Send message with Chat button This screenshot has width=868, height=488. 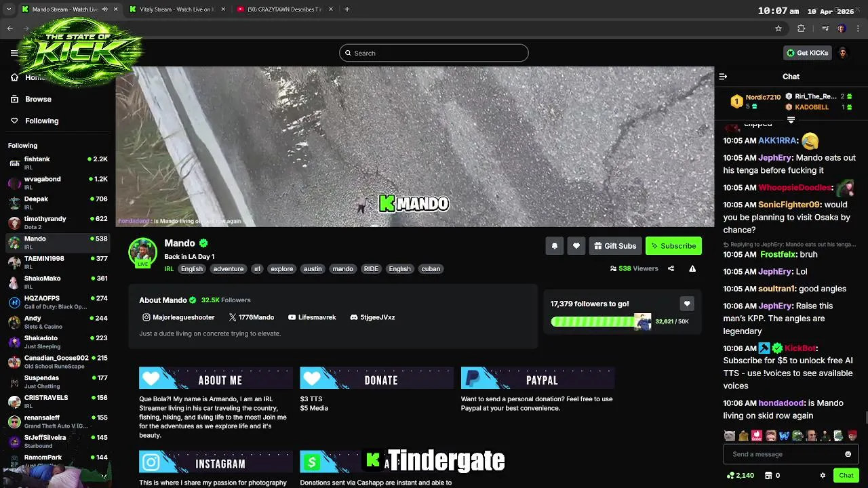846,475
